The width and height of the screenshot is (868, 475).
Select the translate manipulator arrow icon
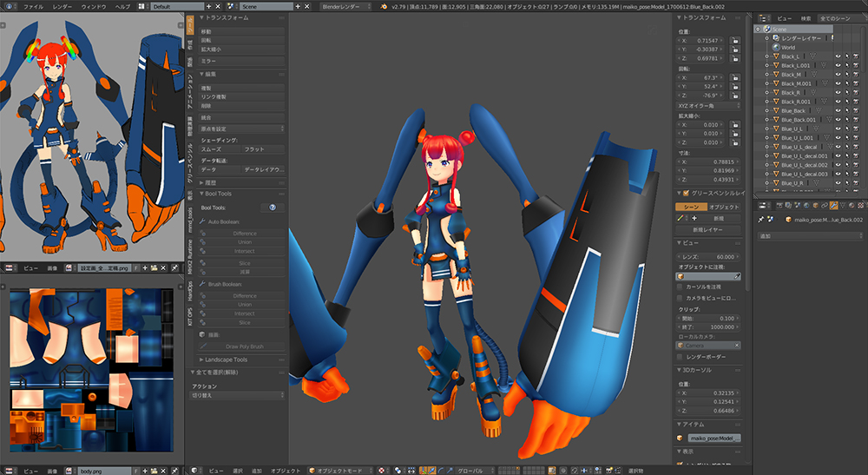click(x=431, y=471)
